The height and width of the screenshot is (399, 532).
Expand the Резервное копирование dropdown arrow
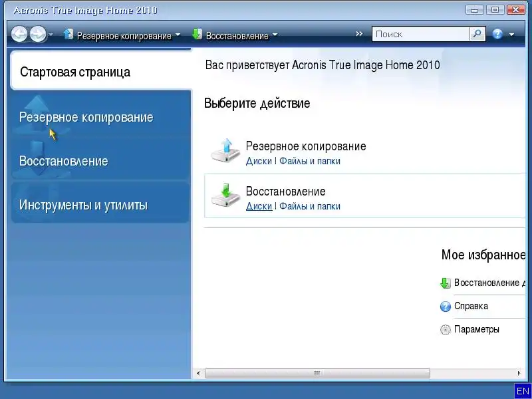point(178,35)
